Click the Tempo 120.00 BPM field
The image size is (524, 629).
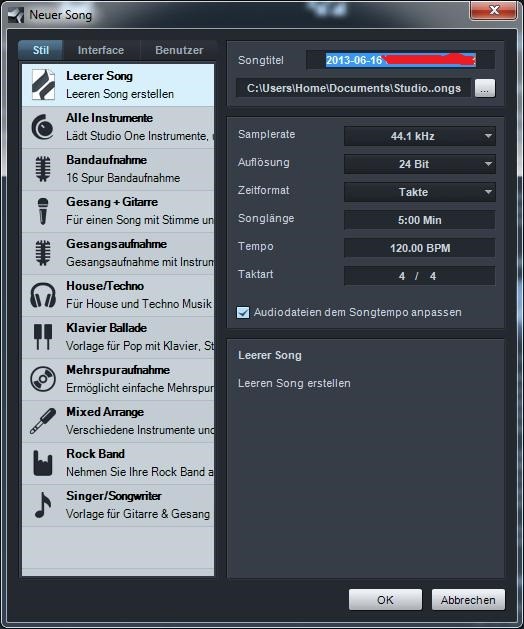click(x=420, y=248)
